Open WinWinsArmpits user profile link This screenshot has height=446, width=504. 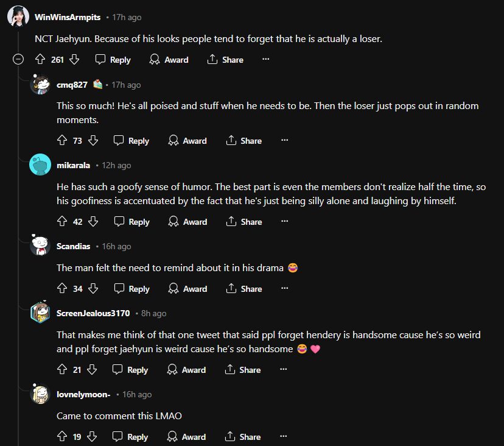tap(68, 17)
